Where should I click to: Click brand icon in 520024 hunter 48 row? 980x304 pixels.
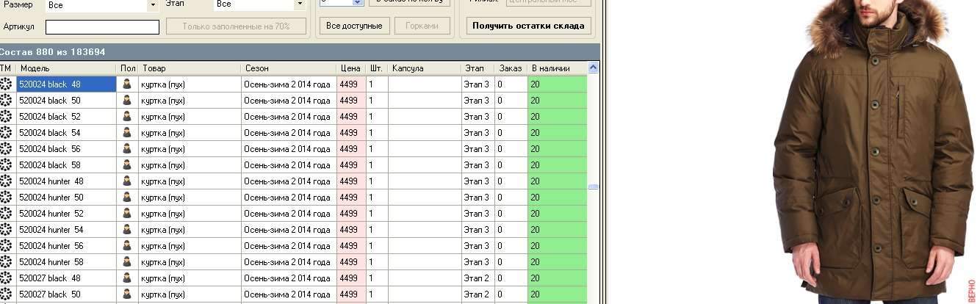click(x=6, y=181)
